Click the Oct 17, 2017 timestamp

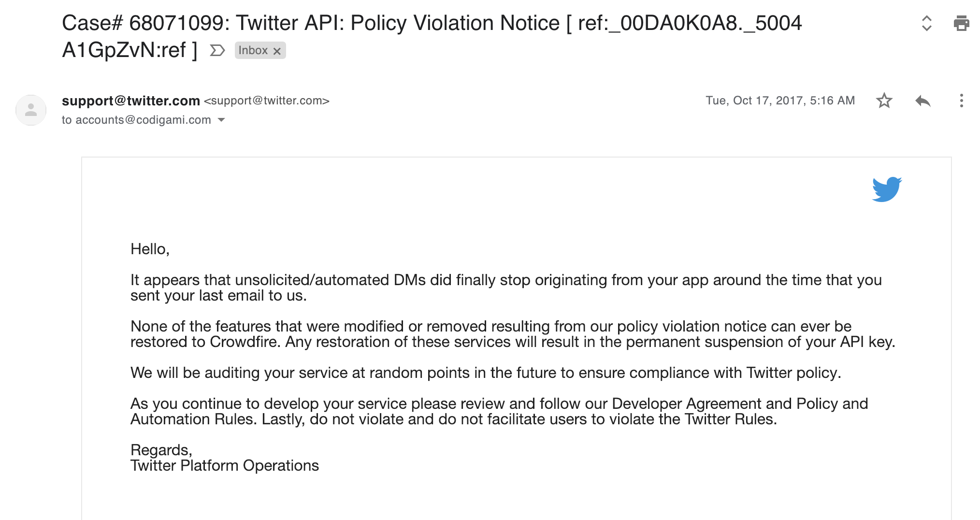coord(780,101)
